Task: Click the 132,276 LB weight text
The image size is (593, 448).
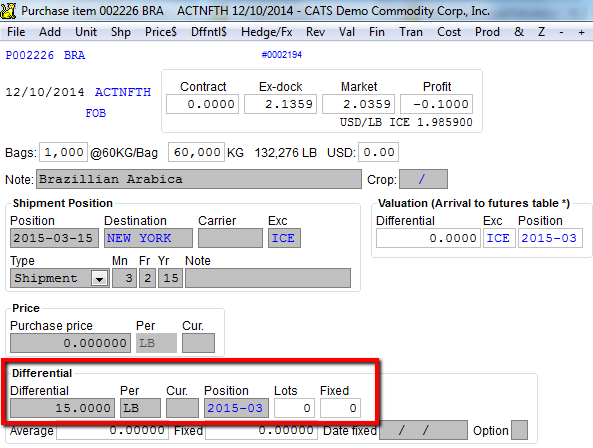Action: [286, 152]
